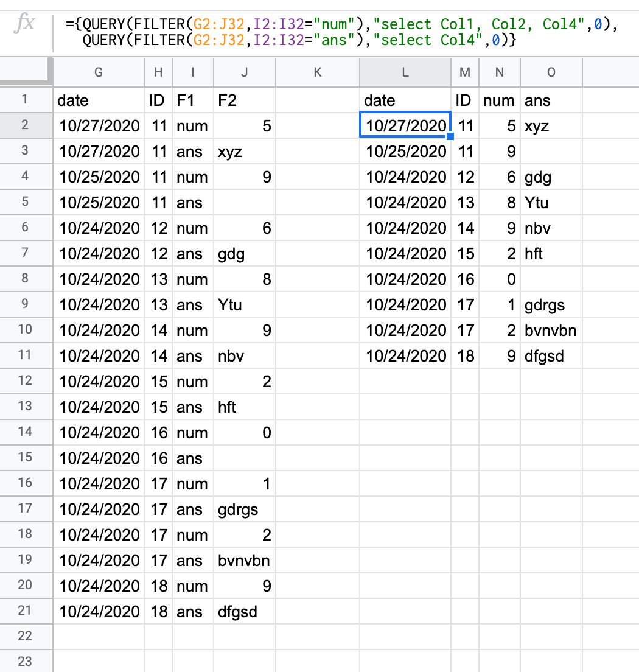The image size is (639, 672).
Task: Click into the formula bar text
Action: pyautogui.click(x=341, y=32)
